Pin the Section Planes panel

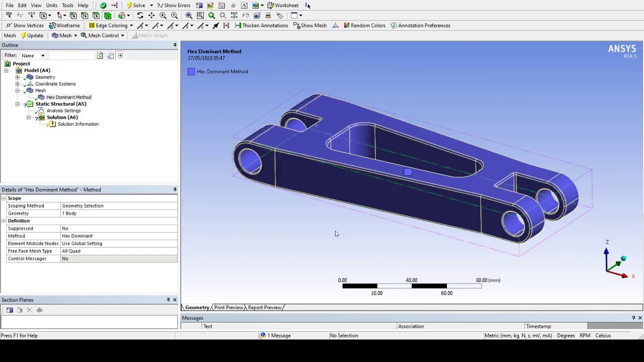point(168,300)
